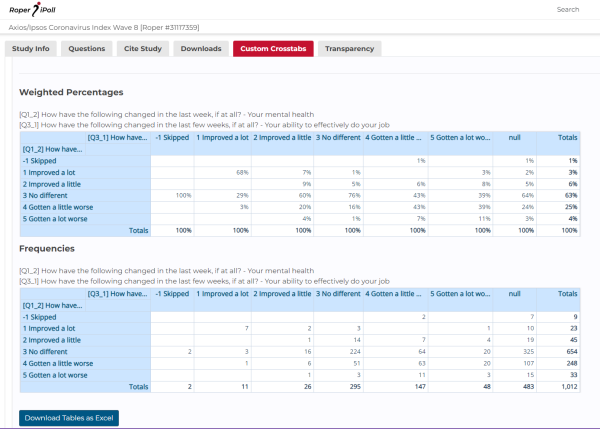Click the [Q1_2] mental health question text under Weighted Percentages

click(x=166, y=114)
